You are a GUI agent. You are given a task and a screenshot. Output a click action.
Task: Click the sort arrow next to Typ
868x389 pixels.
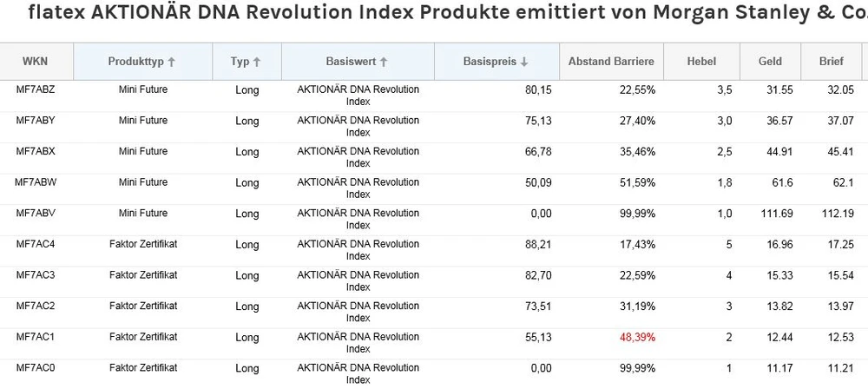click(257, 62)
